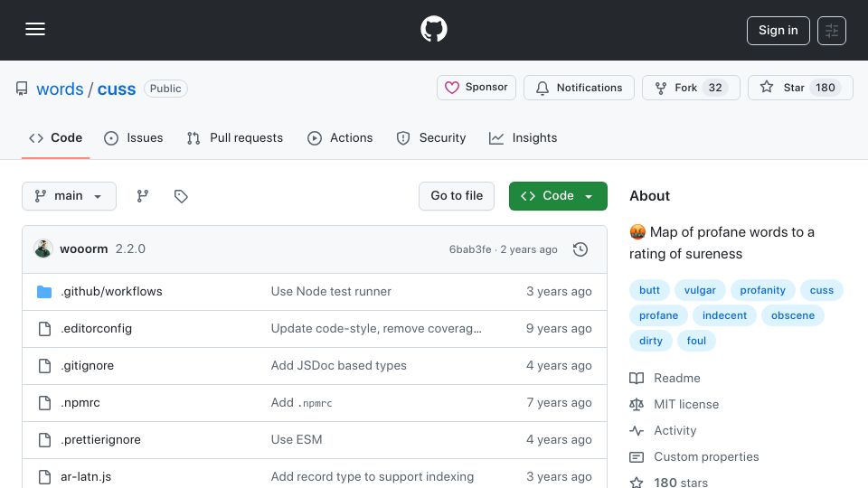Select the profanity topic tag

pos(762,290)
